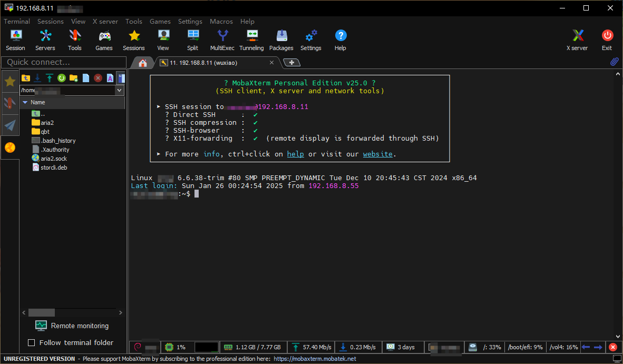Refresh the SFTP folder listing

click(x=62, y=78)
